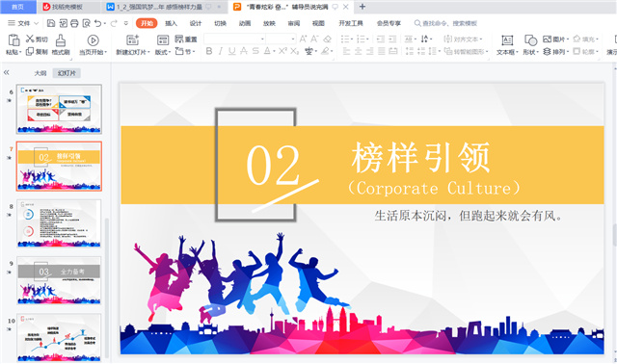Start slideshow from current slide icon
The width and height of the screenshot is (617, 364).
point(93,39)
